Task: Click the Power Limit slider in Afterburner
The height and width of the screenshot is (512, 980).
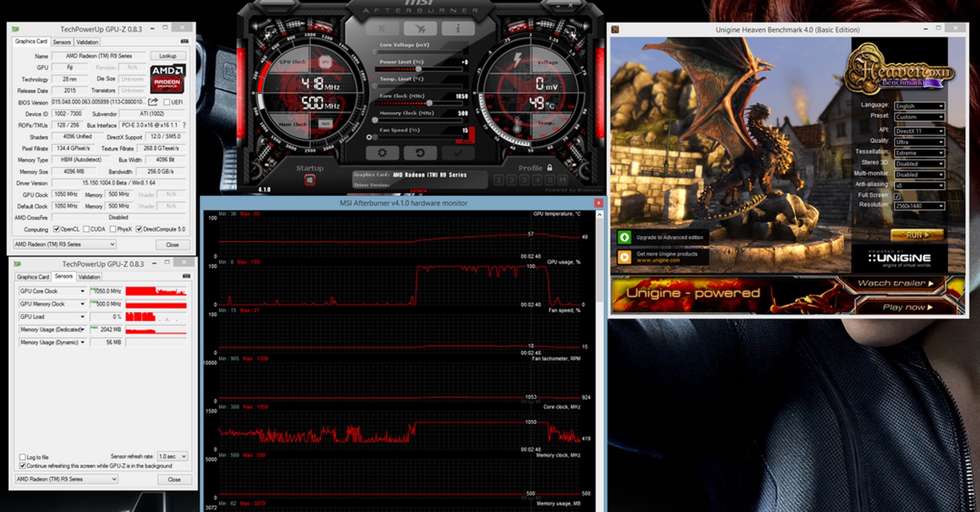Action: (x=419, y=69)
